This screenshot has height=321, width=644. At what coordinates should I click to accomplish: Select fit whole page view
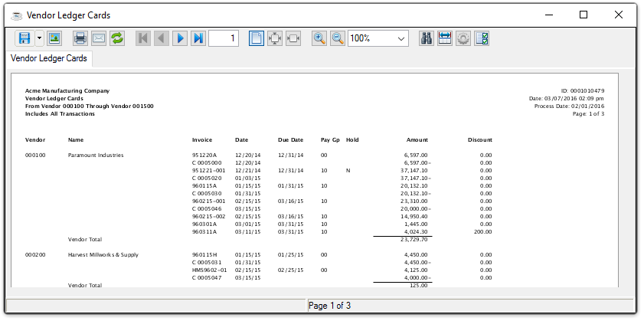click(275, 38)
